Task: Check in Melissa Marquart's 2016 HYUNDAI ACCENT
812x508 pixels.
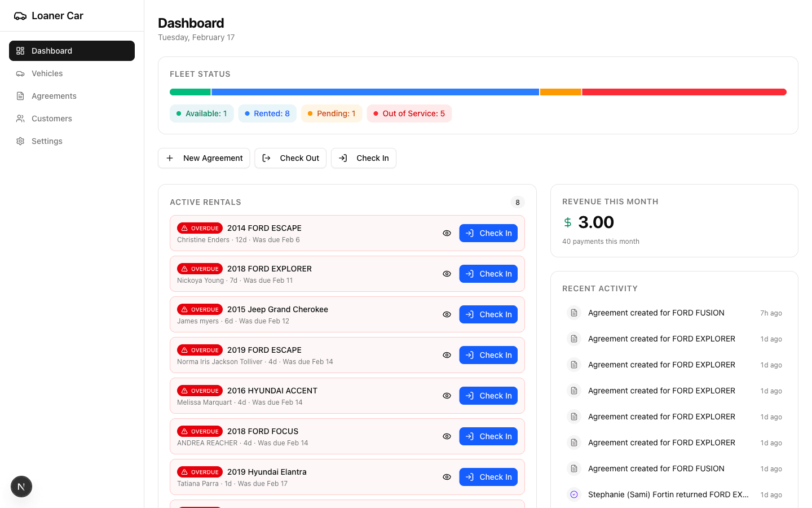Action: (488, 396)
